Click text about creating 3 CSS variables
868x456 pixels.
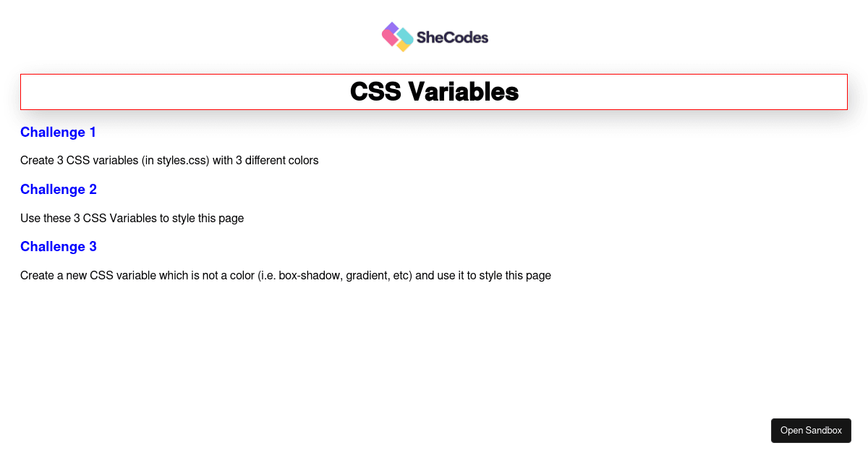[169, 161]
